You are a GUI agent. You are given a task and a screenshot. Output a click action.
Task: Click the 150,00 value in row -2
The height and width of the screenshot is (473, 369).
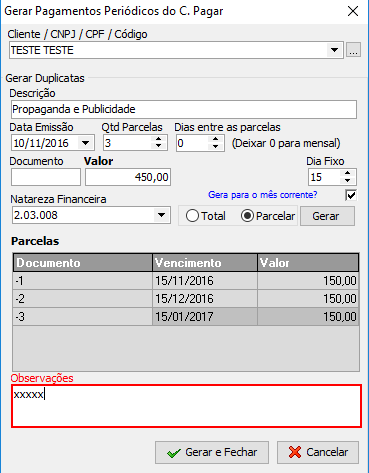[x=308, y=299]
